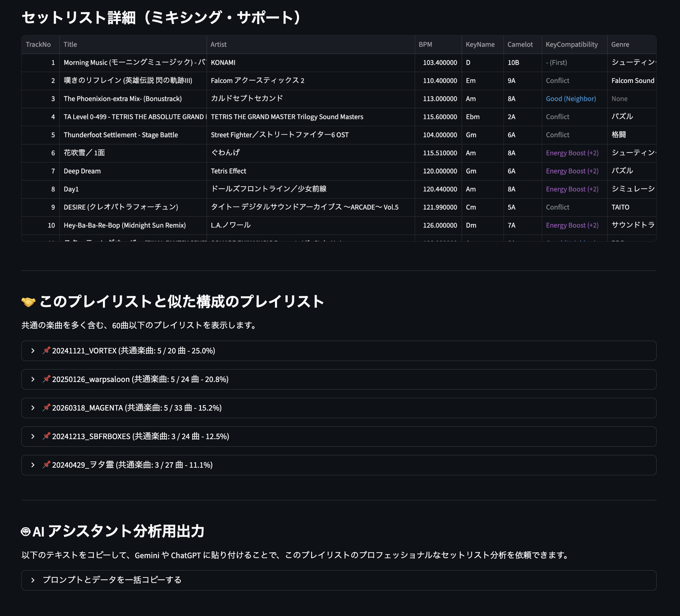Click pushpin icon beside 20240429_ヲタ霊

coord(46,465)
